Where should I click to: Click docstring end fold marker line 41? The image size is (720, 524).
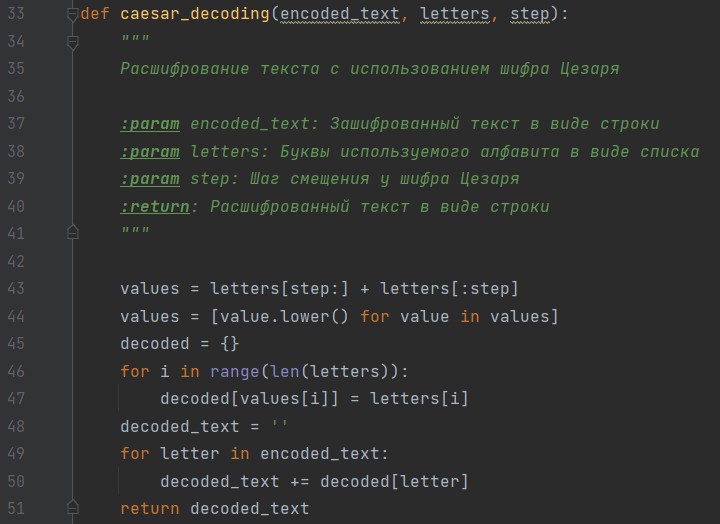coord(72,232)
